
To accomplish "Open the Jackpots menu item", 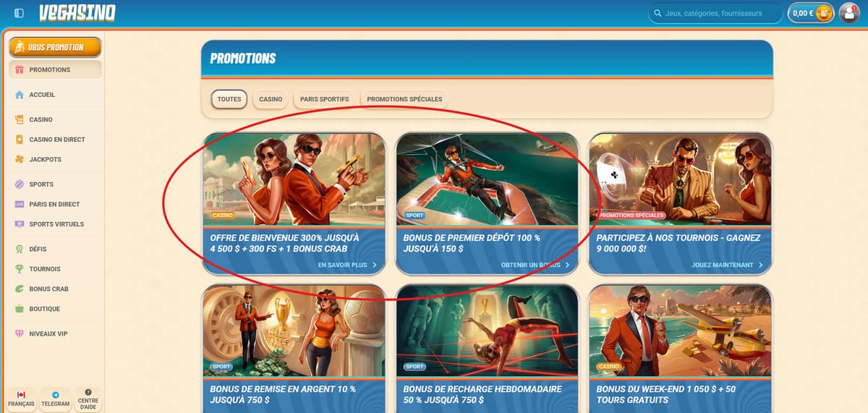I will pos(55,159).
